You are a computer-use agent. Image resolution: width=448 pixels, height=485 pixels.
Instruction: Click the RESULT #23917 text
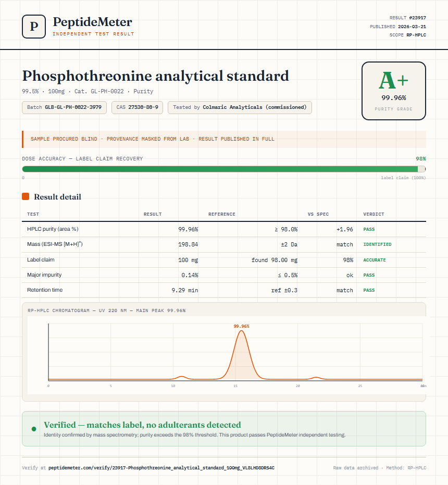pyautogui.click(x=407, y=18)
